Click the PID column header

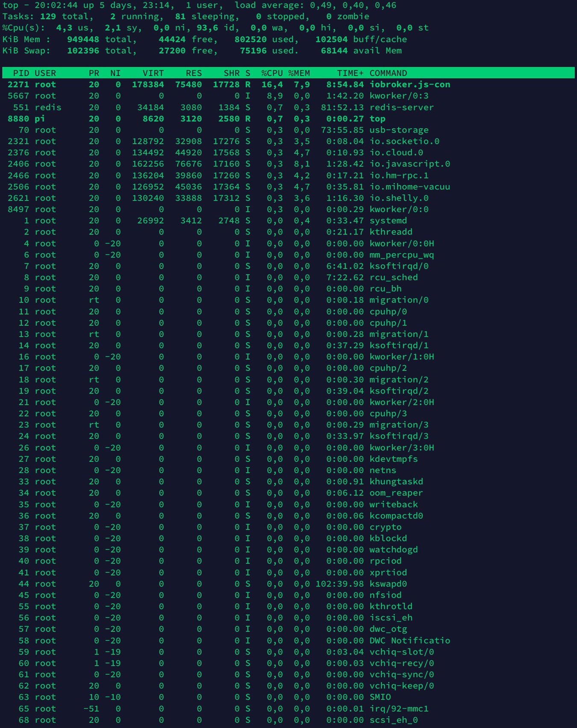[x=21, y=73]
